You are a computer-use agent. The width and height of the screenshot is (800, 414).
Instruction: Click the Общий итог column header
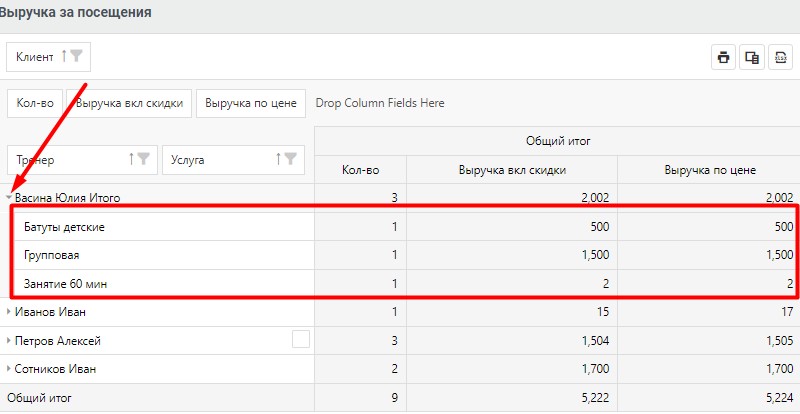(558, 141)
